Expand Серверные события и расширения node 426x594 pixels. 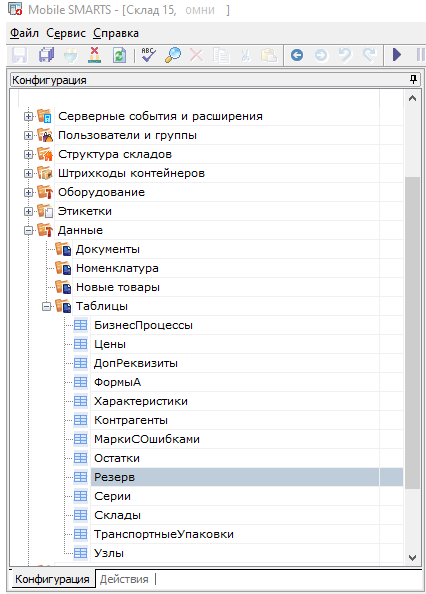coord(28,116)
